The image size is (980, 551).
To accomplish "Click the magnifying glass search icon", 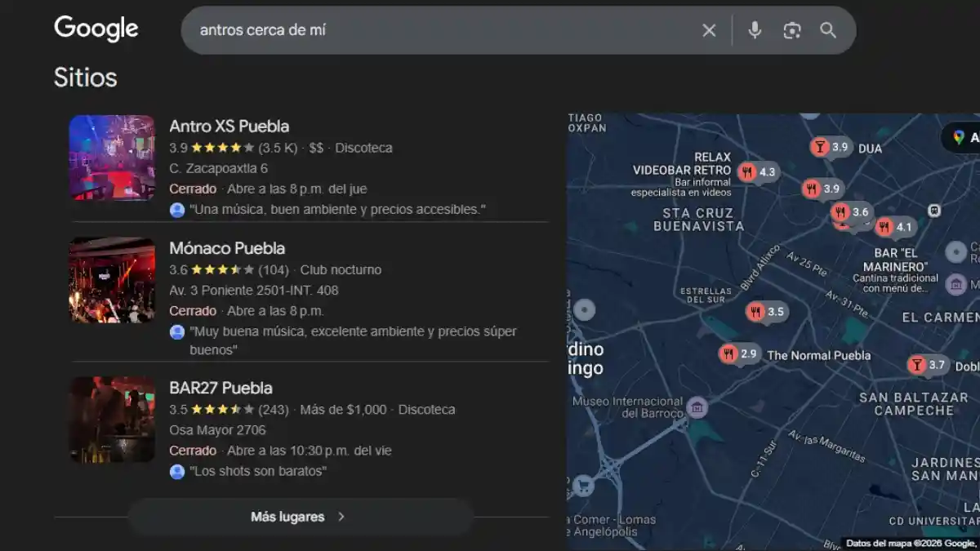I will point(828,30).
